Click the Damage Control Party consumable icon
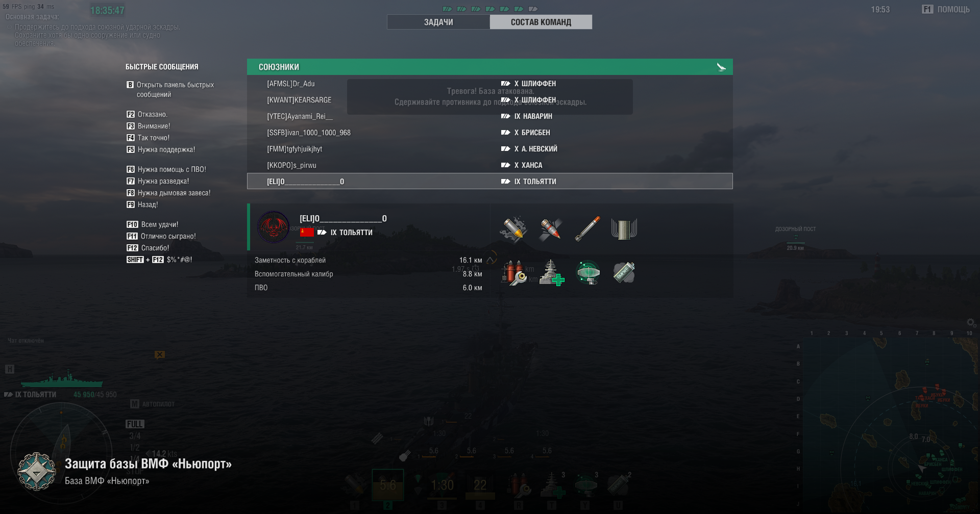 514,273
